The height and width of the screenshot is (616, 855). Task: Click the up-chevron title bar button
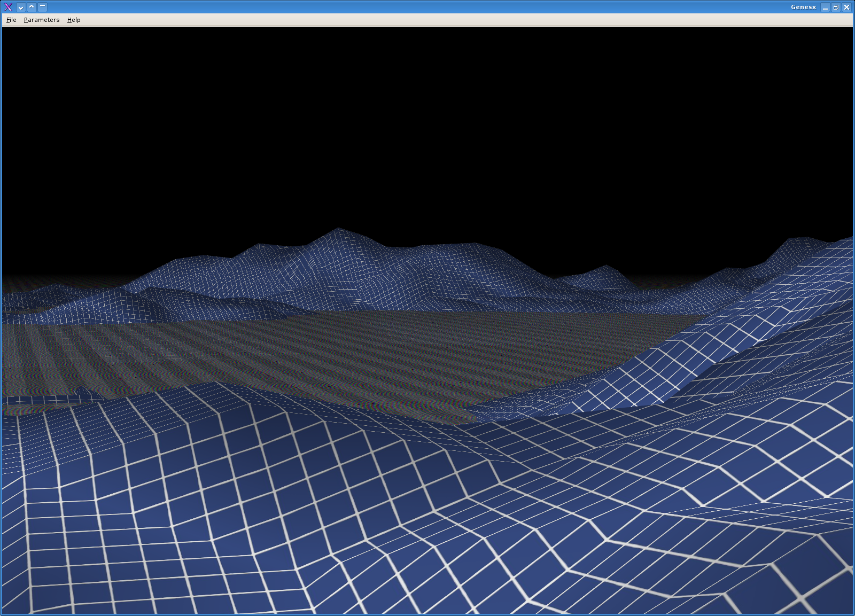[x=32, y=7]
